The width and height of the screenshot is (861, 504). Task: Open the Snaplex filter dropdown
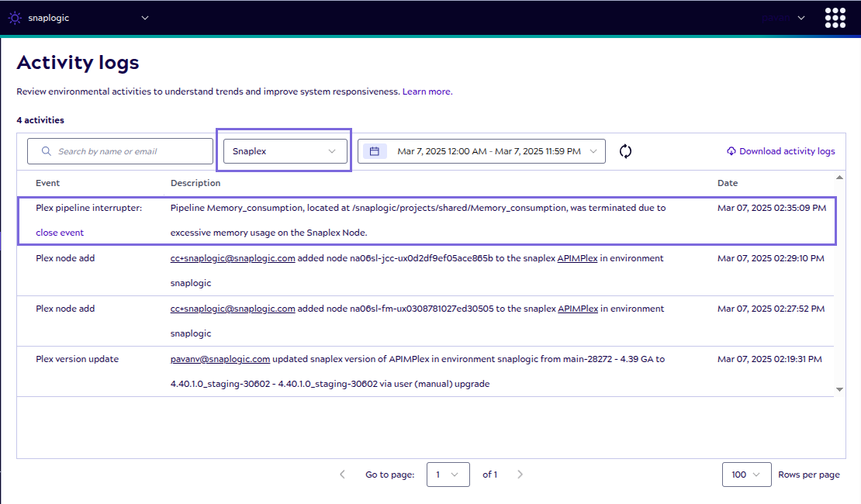285,150
